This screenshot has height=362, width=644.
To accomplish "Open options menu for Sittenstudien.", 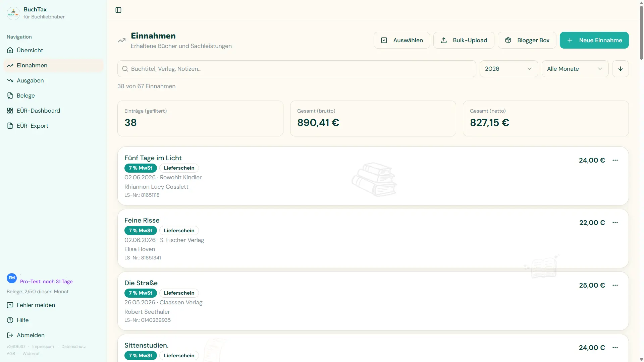I will [x=615, y=348].
